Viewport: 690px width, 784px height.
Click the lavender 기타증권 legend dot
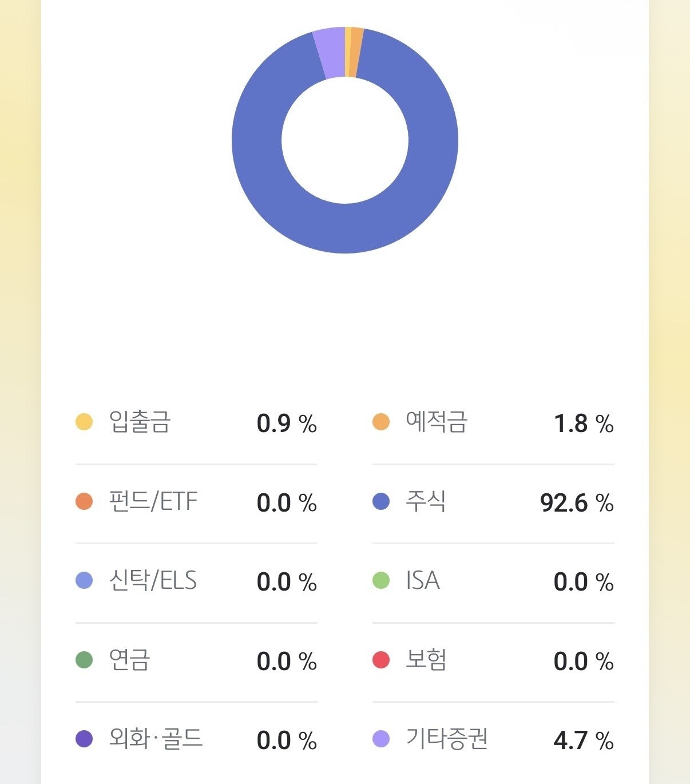point(380,739)
